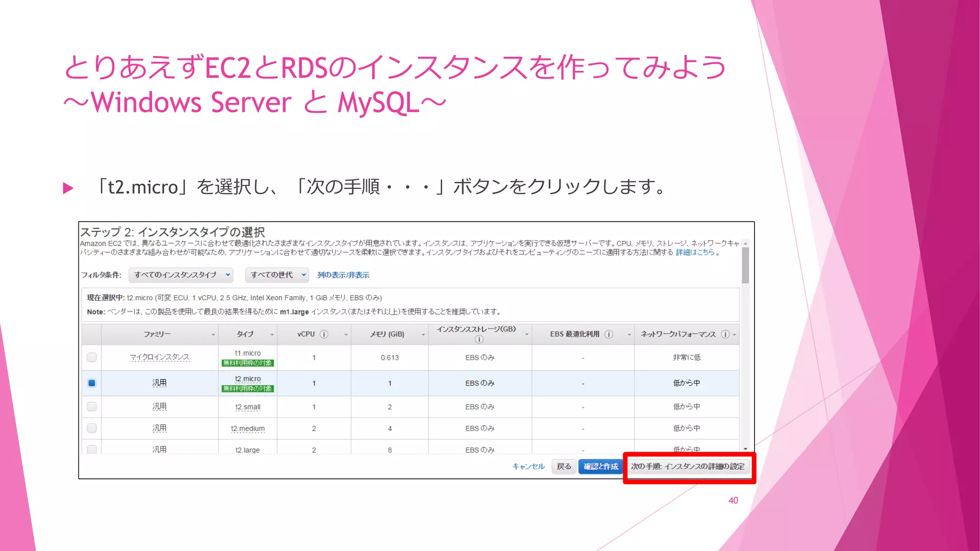
Task: Click 無料利用枠の対象 badge under t1.micro
Action: tap(247, 363)
